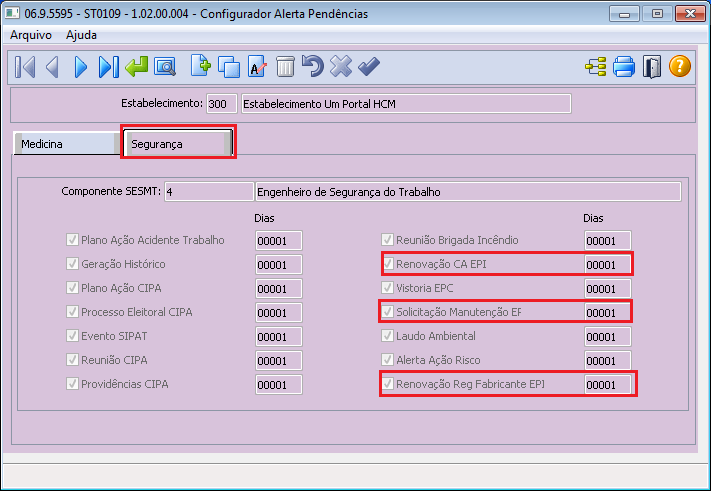711x497 pixels.
Task: Click Dias field for Alerta Ação Risco
Action: pyautogui.click(x=607, y=361)
